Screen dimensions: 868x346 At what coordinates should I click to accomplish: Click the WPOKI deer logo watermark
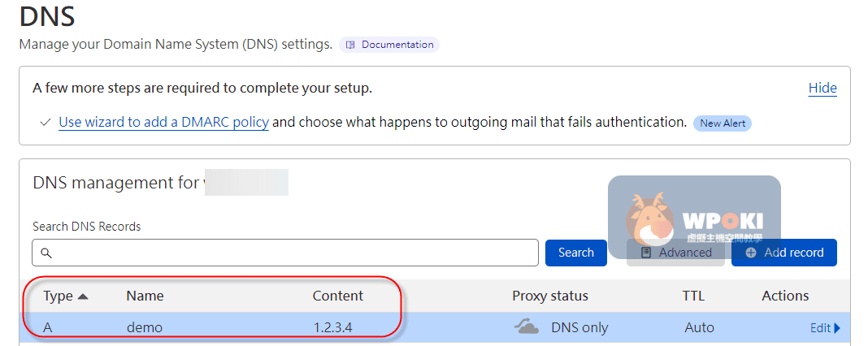click(x=650, y=220)
